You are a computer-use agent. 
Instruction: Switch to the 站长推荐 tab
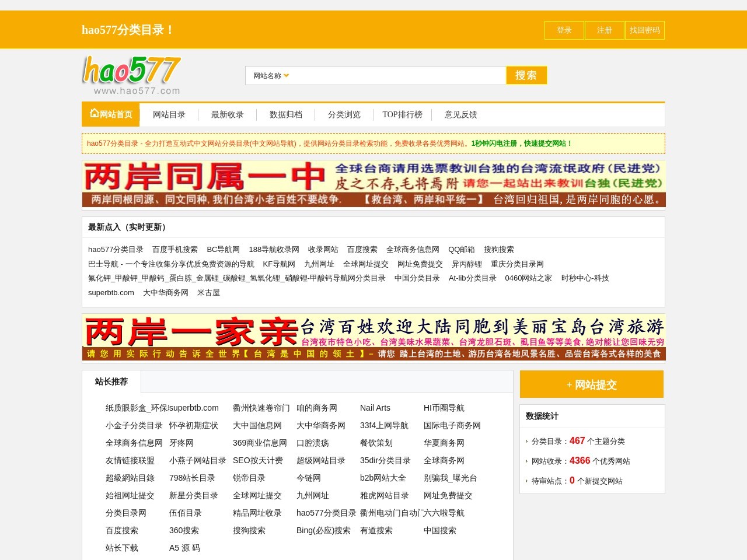point(111,382)
